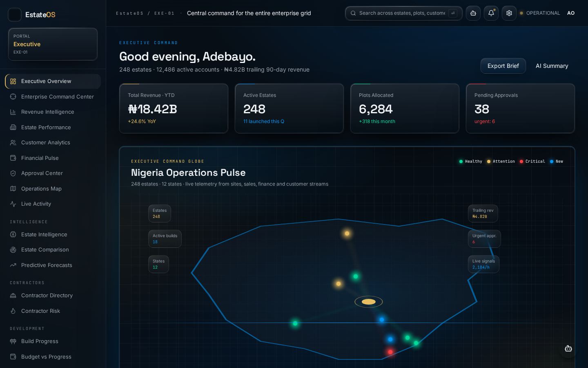Click the Financial Pulse wallet icon
This screenshot has height=368, width=588.
pyautogui.click(x=13, y=158)
